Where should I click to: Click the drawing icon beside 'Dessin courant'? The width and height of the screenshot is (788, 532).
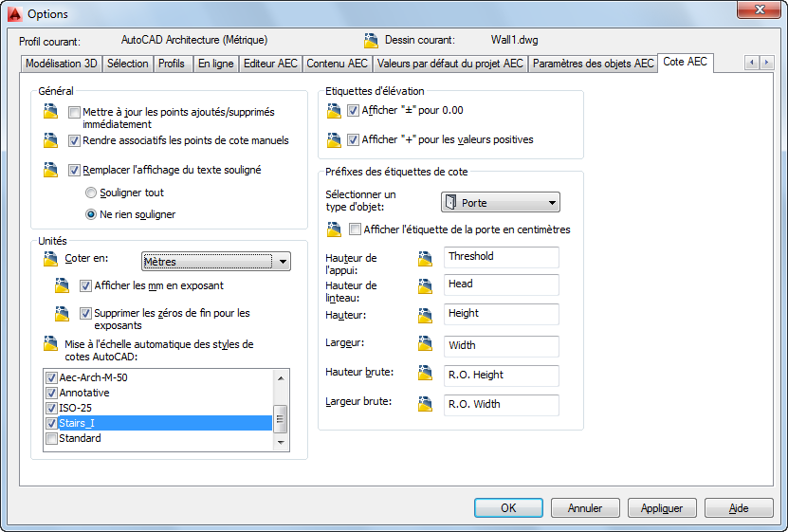[x=371, y=41]
